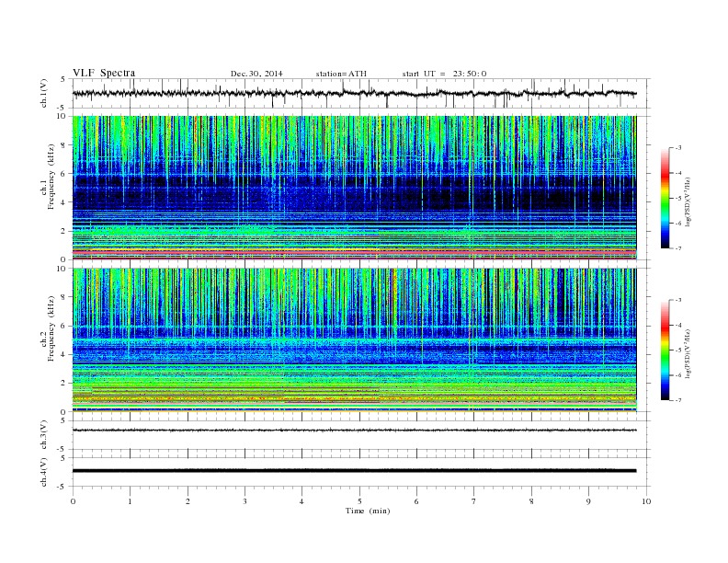Click the "3" tick on the time axis
The height and width of the screenshot is (563, 728).
[x=245, y=501]
